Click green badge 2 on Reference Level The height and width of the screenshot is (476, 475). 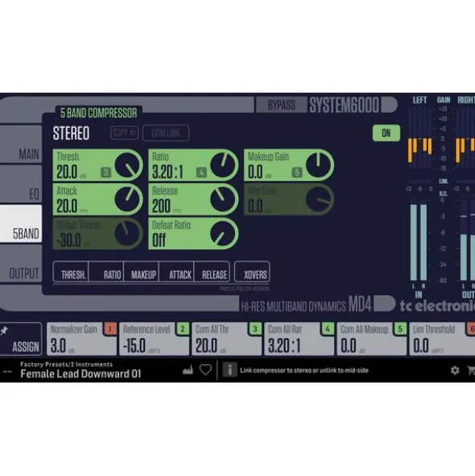183,329
